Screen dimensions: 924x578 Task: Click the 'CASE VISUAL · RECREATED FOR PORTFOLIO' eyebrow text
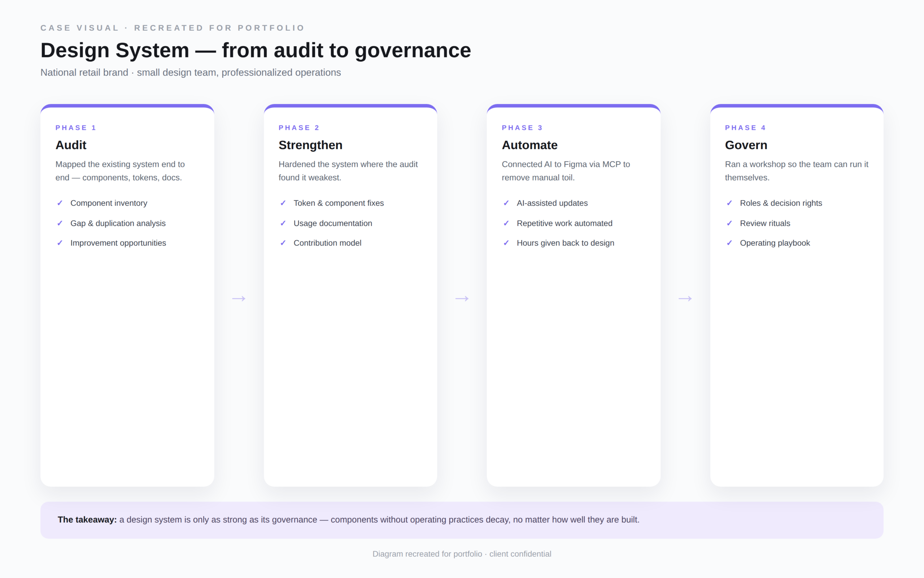(173, 28)
